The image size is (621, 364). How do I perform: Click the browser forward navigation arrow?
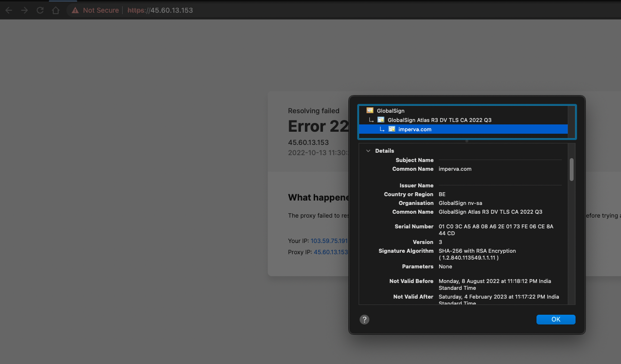click(x=24, y=10)
